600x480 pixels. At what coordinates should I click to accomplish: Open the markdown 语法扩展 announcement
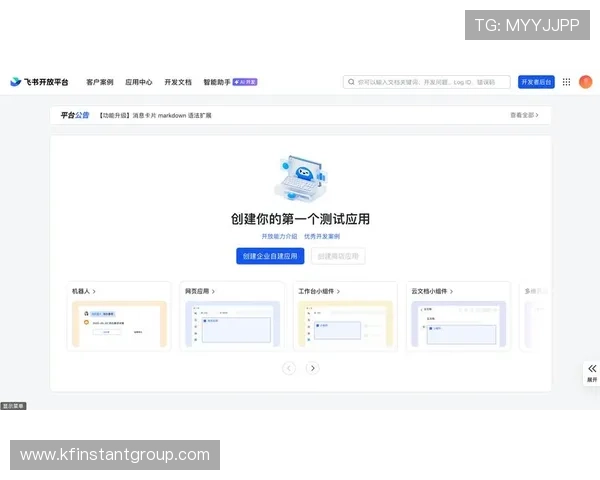pyautogui.click(x=155, y=116)
